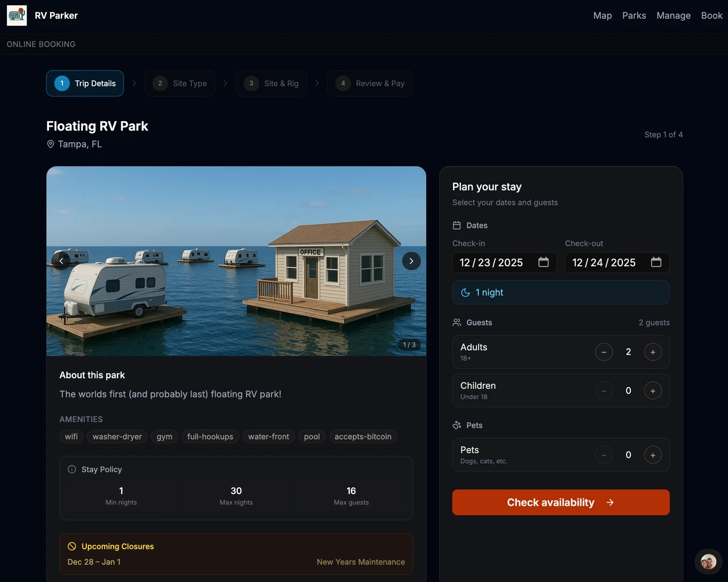Click the Check availability button
728x582 pixels.
coord(560,502)
